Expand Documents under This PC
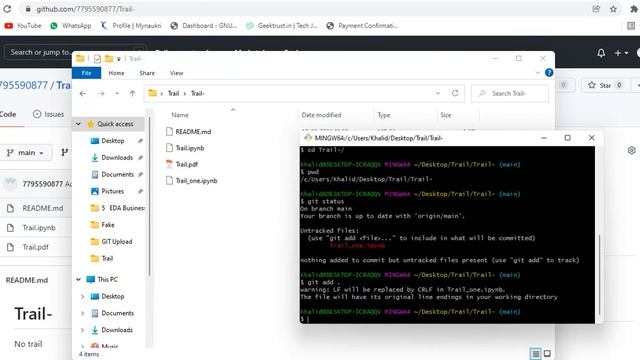Viewport: 640px width, 360px height. 82,313
